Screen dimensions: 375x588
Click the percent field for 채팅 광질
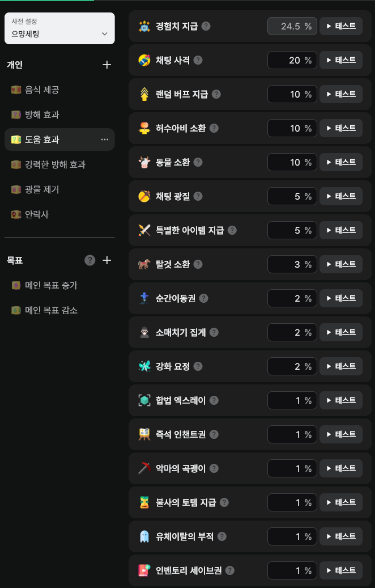coord(292,196)
